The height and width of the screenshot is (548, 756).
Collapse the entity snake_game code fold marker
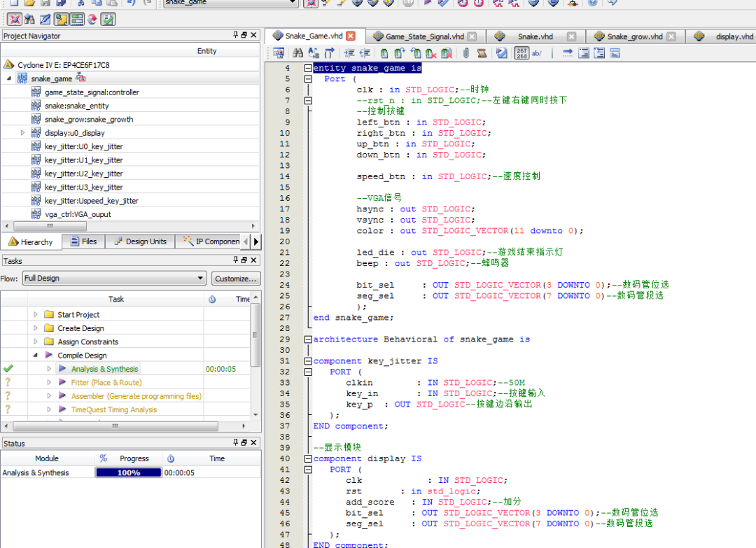coord(308,69)
